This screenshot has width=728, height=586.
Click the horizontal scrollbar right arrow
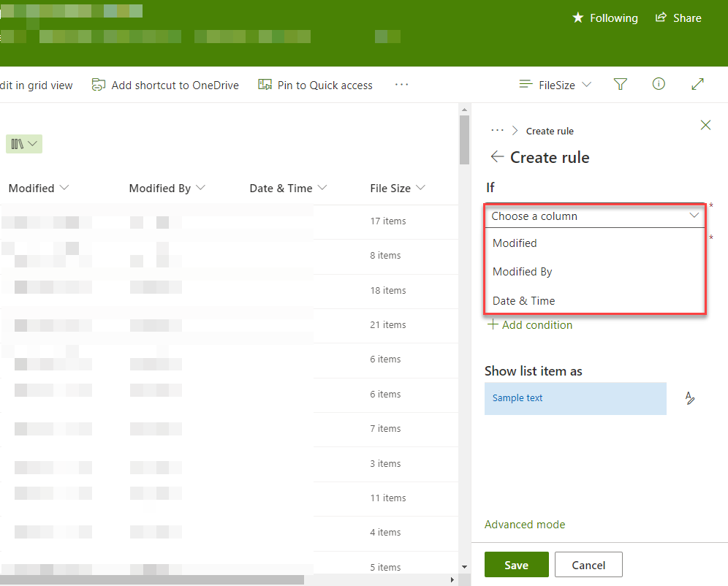point(452,580)
